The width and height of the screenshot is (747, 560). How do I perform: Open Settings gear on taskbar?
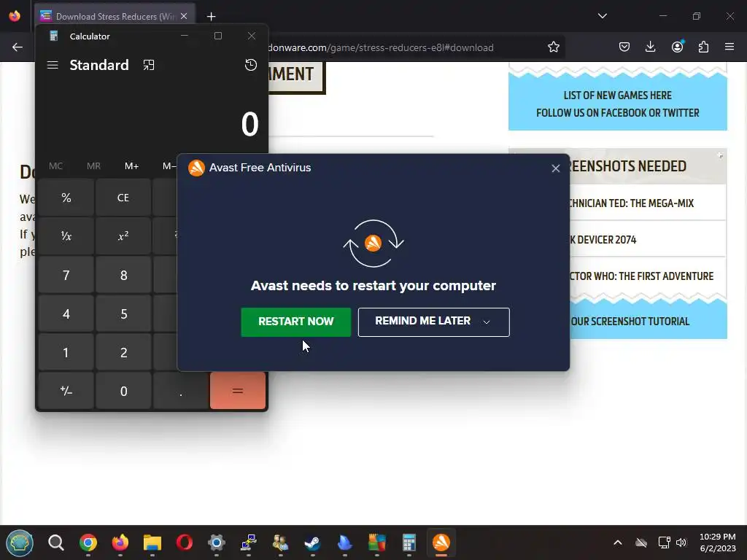tap(216, 542)
